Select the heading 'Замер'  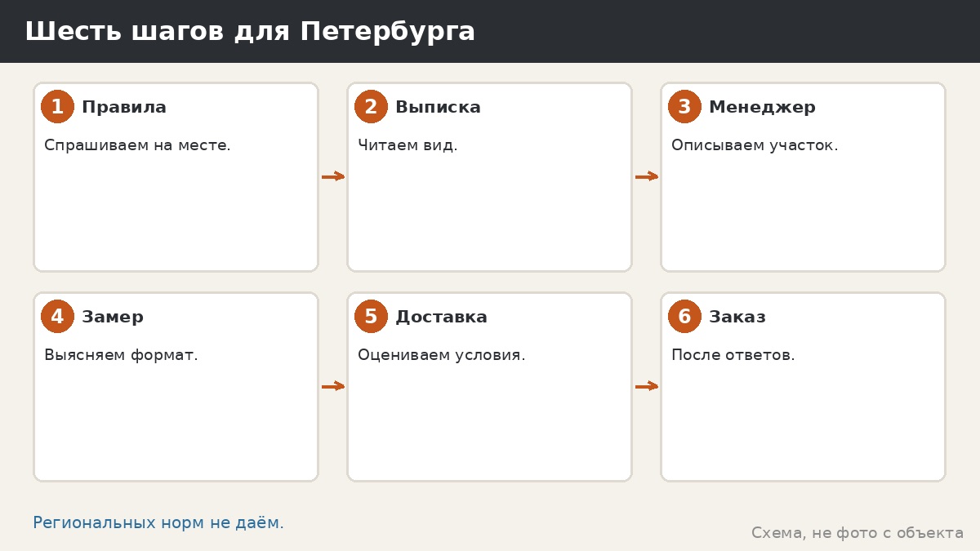pyautogui.click(x=113, y=318)
